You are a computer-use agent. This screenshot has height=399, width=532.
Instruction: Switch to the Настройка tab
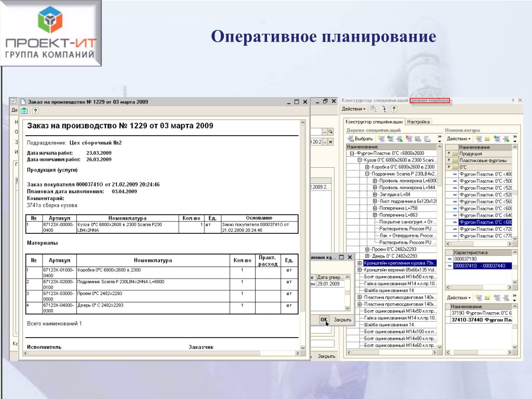point(418,122)
